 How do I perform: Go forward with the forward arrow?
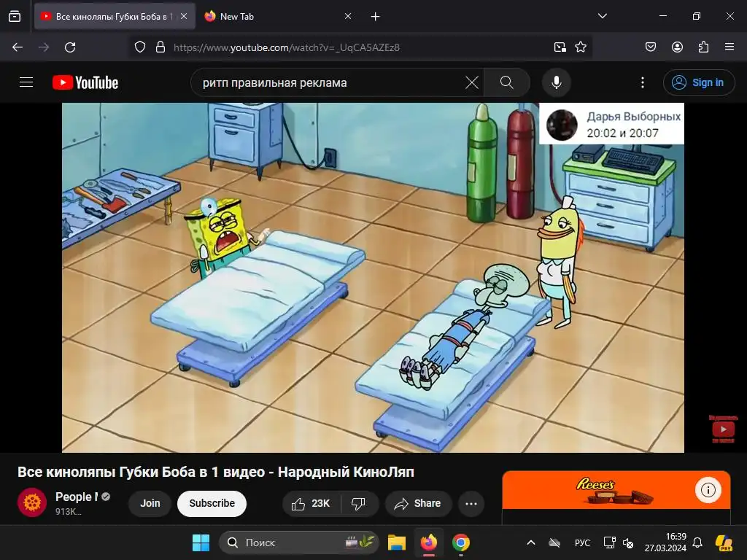click(x=44, y=47)
